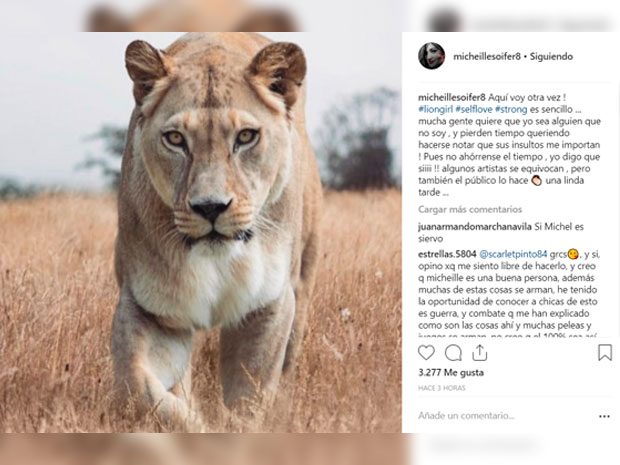
Task: Select the lioness photo
Action: click(x=201, y=232)
